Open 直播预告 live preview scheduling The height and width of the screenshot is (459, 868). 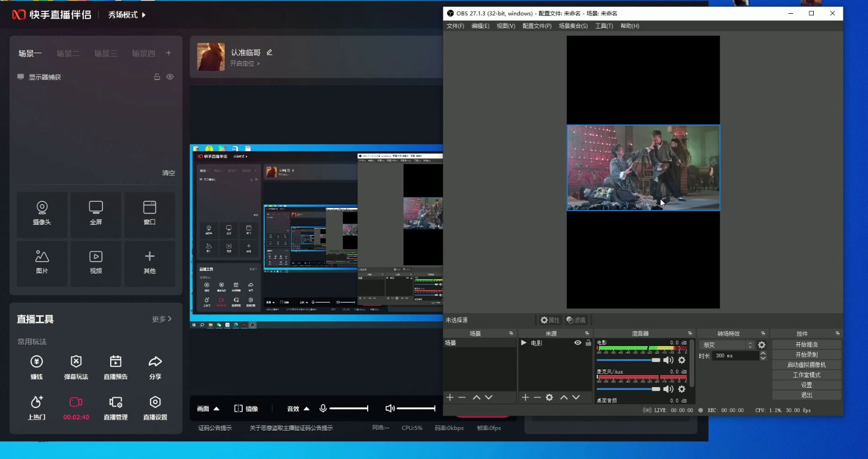(x=116, y=367)
